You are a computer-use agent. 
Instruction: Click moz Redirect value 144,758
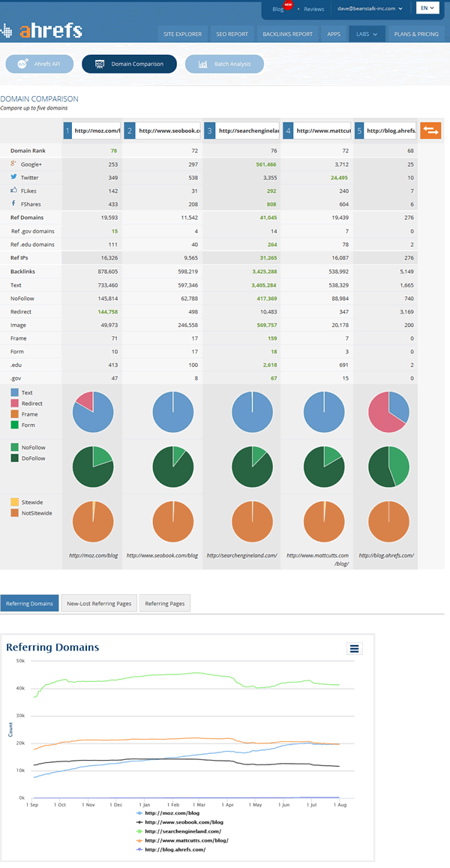coord(107,311)
